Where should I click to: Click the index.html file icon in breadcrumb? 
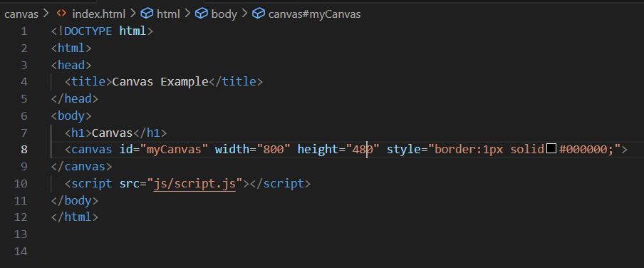click(x=61, y=14)
